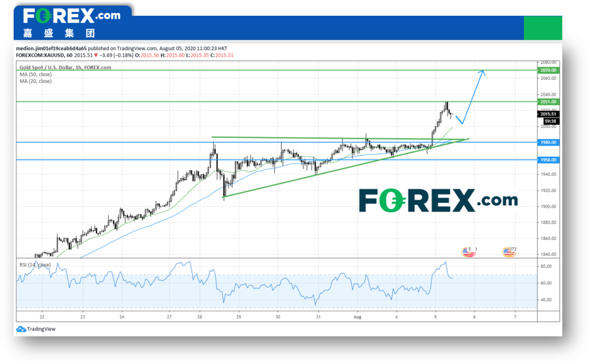Click the low value 'L:2015.35'
590x364 pixels.
pyautogui.click(x=197, y=55)
